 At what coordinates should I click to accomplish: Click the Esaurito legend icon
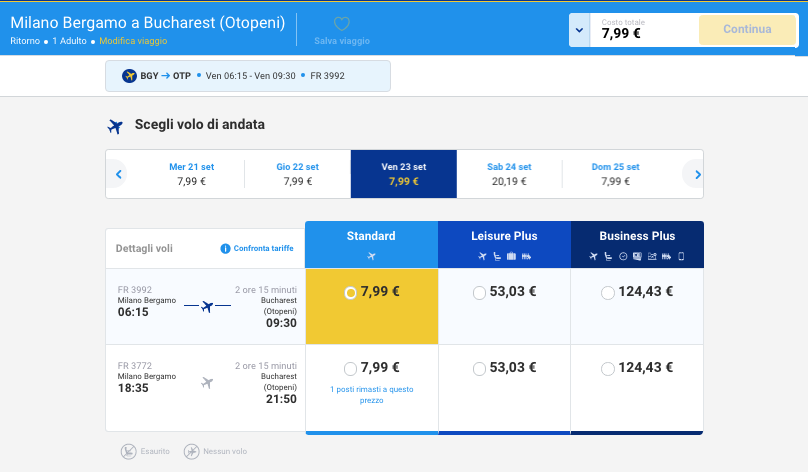[x=128, y=451]
